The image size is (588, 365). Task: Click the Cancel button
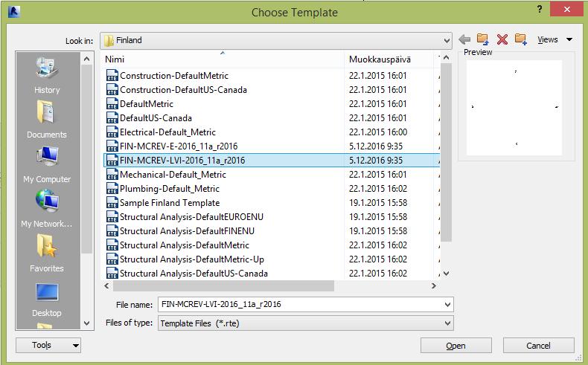(x=538, y=346)
